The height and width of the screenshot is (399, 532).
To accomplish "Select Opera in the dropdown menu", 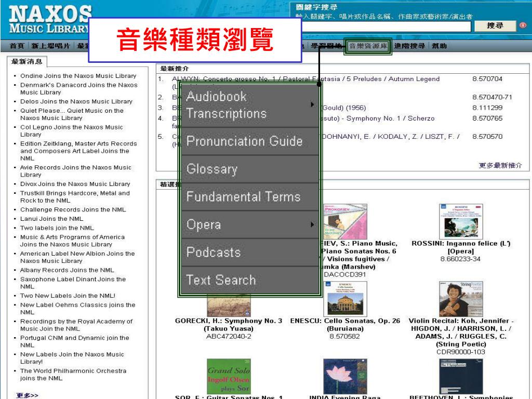I will click(x=250, y=224).
